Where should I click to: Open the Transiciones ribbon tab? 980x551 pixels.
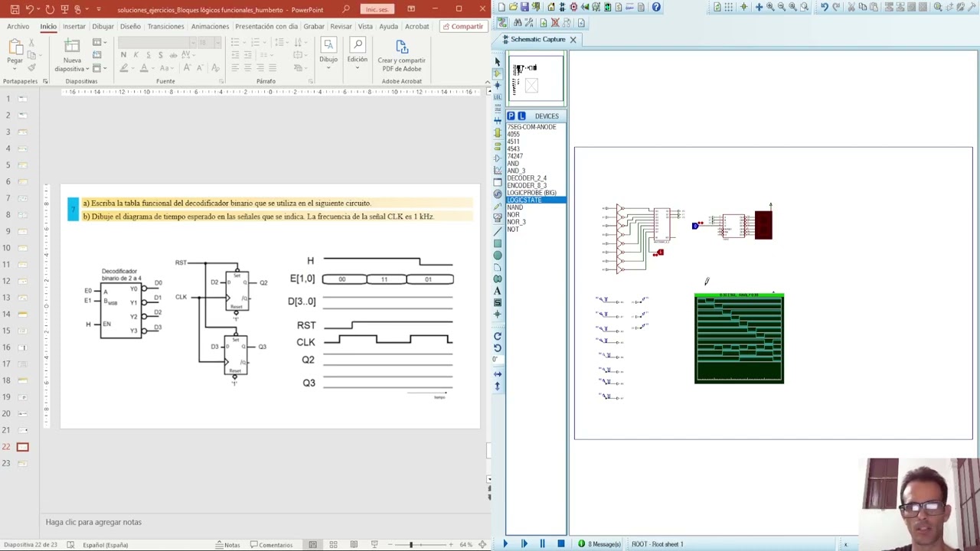[x=165, y=26]
